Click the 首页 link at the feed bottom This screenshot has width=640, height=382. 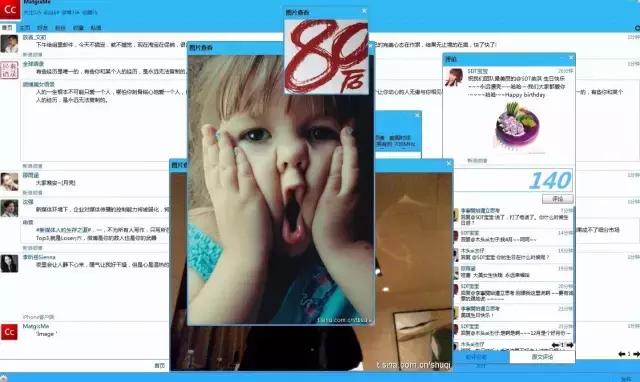[160, 366]
